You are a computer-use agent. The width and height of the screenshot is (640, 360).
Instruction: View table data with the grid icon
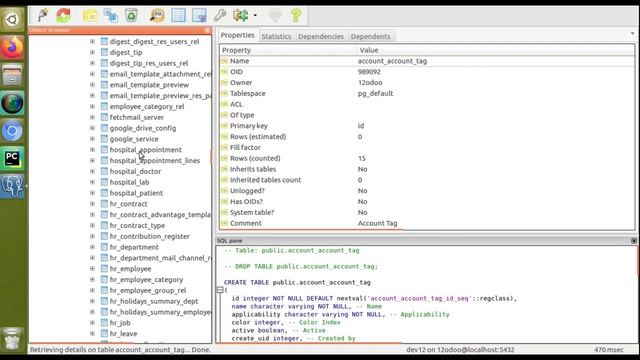(178, 16)
